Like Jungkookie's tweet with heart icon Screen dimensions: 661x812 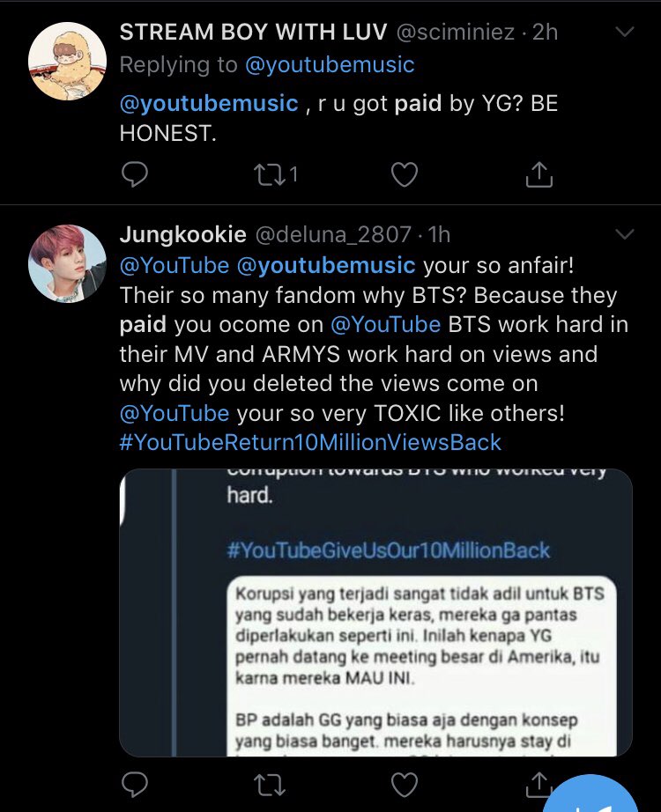pyautogui.click(x=405, y=785)
